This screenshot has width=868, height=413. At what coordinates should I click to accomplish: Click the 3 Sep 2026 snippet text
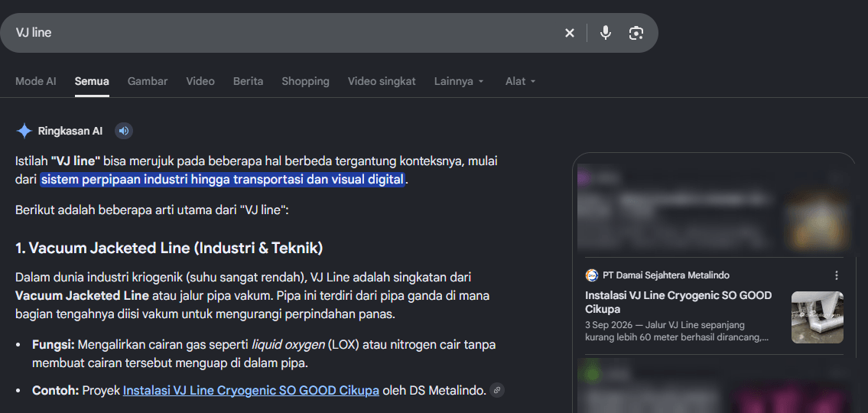click(x=677, y=330)
